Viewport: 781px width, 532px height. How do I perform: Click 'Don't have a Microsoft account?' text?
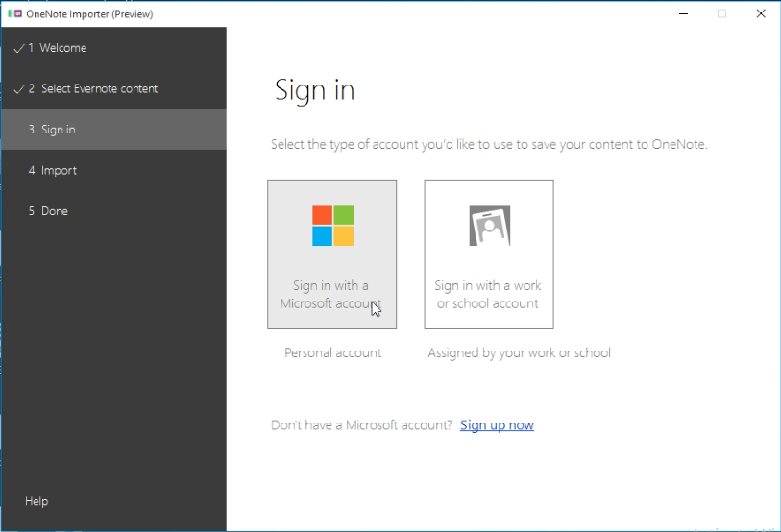(361, 424)
